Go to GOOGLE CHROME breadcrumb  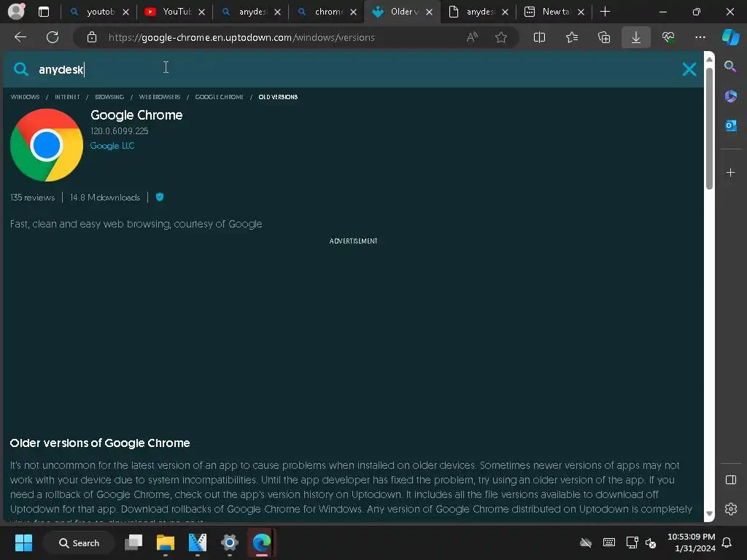(x=219, y=97)
